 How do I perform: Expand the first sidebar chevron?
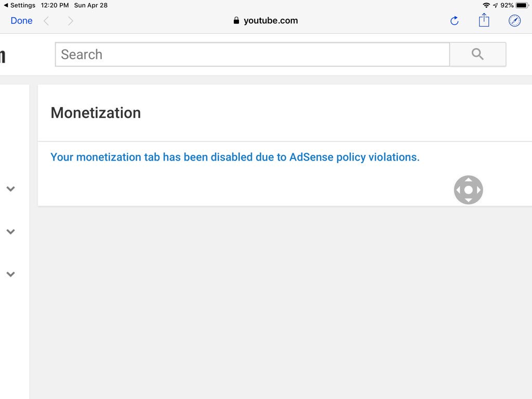point(11,189)
